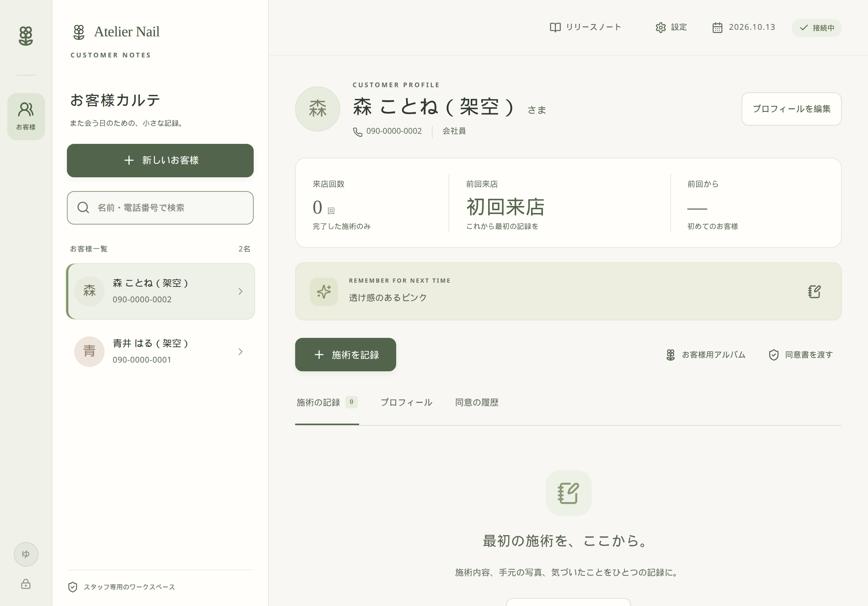The image size is (868, 606).
Task: Add a 新しいお客様
Action: click(160, 161)
